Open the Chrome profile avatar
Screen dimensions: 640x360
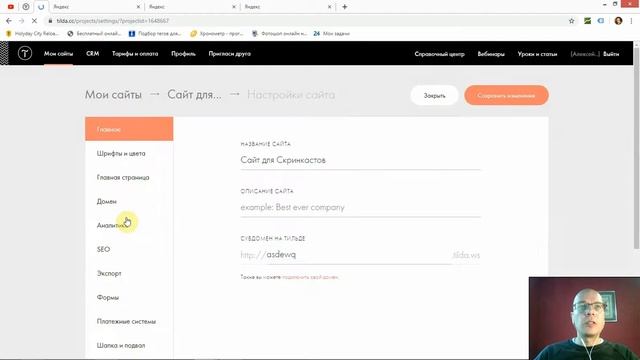coord(618,21)
